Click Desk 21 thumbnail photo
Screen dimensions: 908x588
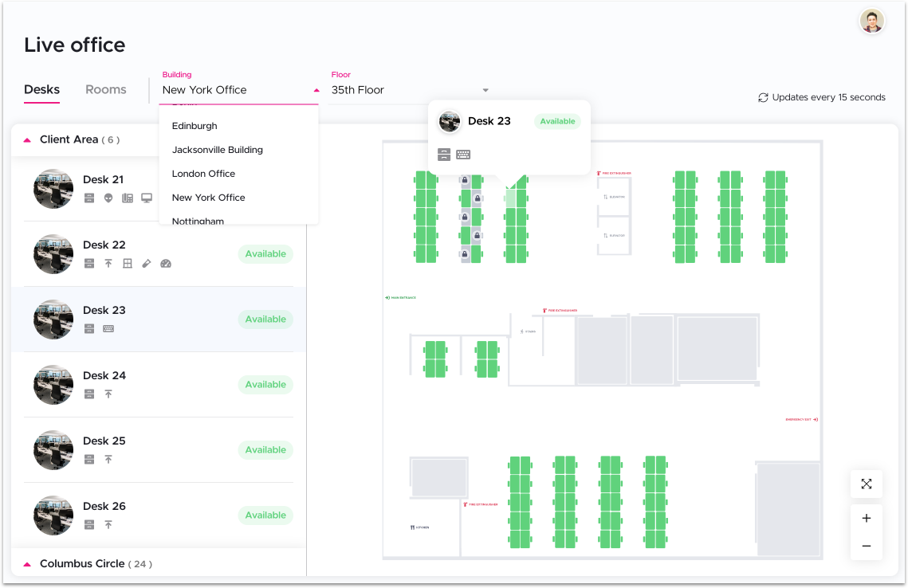(x=53, y=189)
